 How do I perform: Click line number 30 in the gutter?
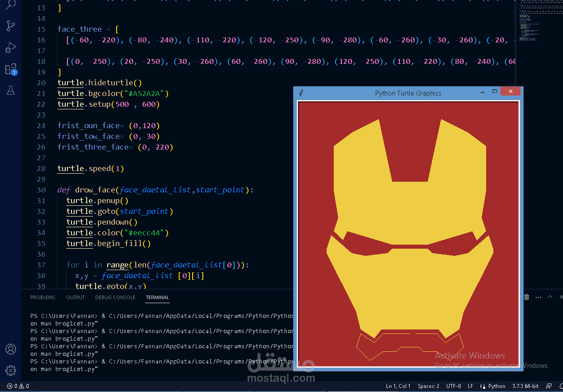click(41, 190)
